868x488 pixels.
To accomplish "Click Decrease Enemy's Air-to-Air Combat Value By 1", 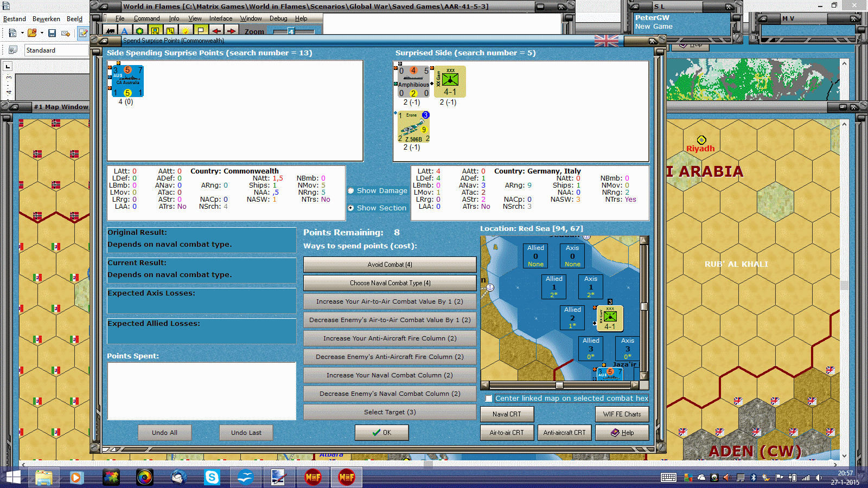I will (390, 320).
